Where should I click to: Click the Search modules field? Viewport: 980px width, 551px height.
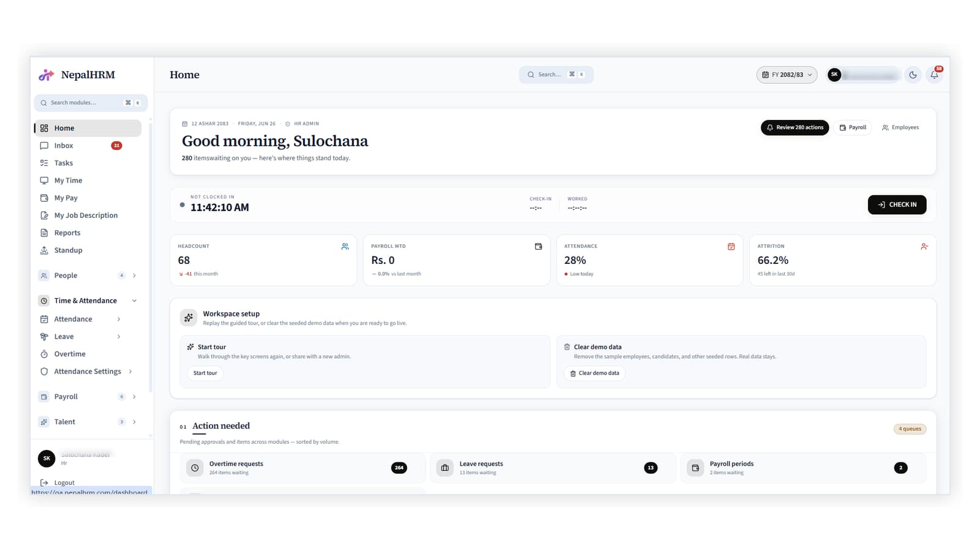(91, 103)
